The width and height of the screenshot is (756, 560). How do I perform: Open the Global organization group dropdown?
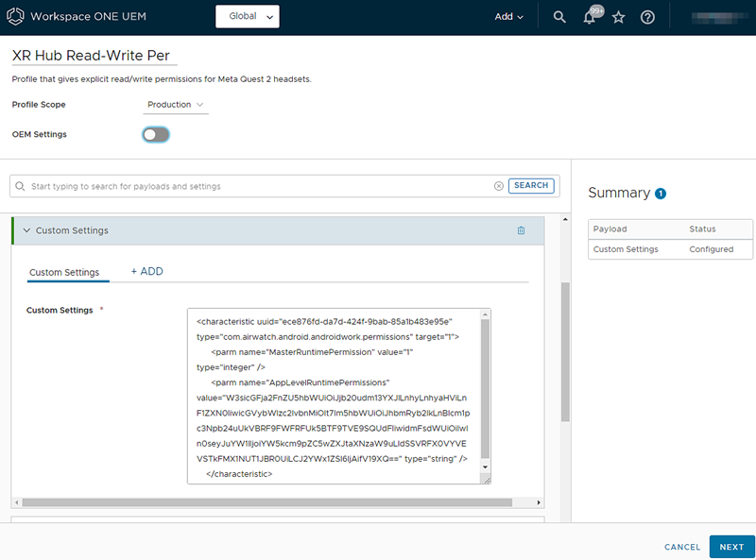(248, 16)
